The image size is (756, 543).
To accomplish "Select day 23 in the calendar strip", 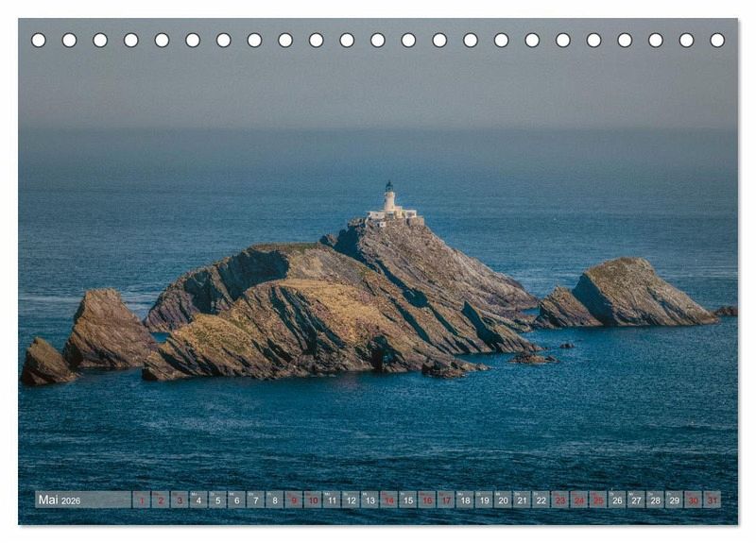I will [x=560, y=500].
